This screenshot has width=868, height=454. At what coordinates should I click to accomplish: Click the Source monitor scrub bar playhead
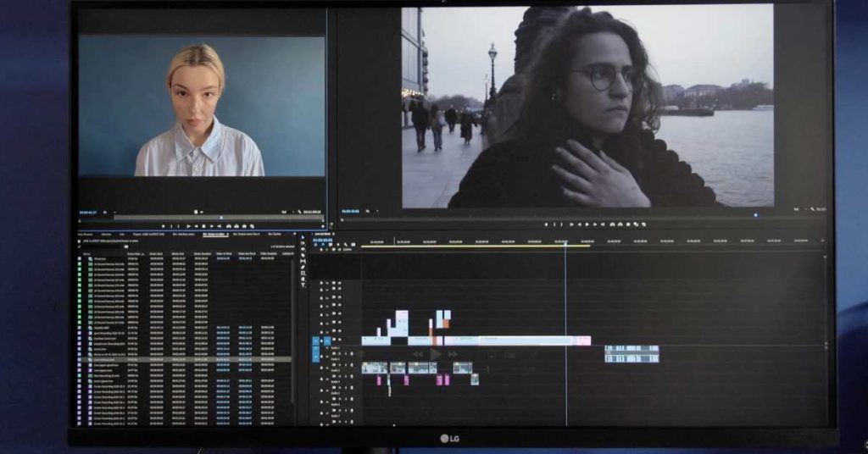coord(222,218)
